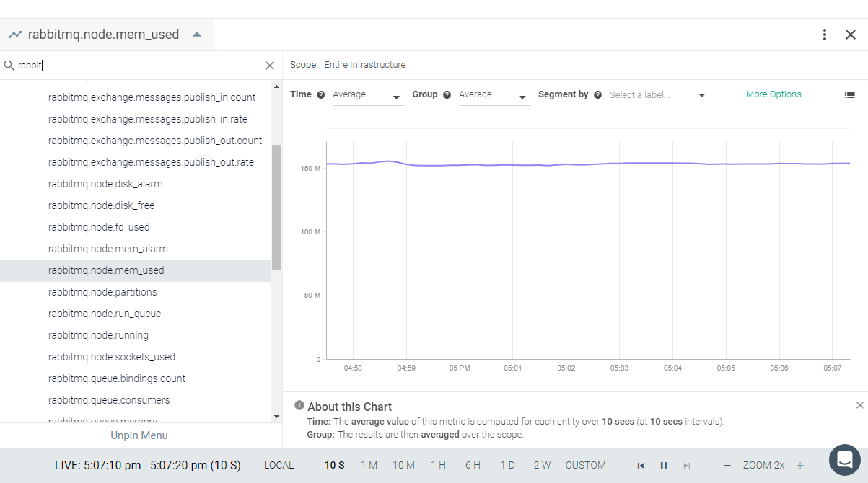Select the 2 W time range
Image resolution: width=868 pixels, height=483 pixels.
542,466
